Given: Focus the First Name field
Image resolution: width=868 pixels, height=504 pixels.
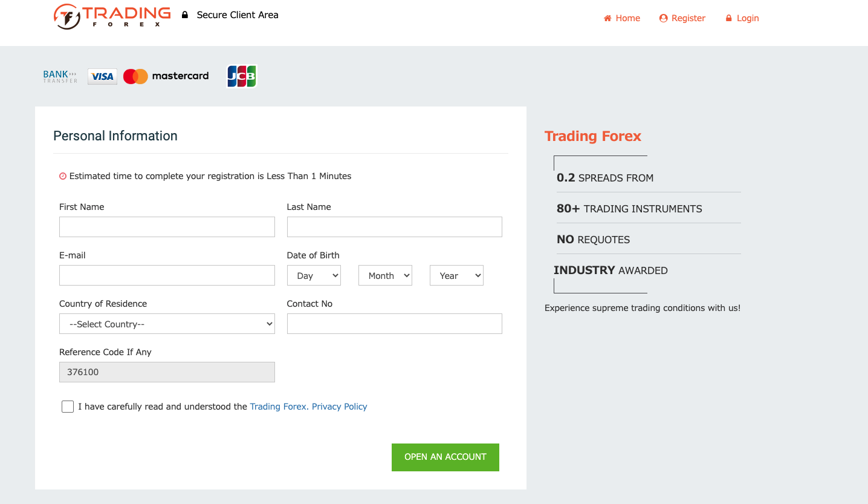Looking at the screenshot, I should coord(167,227).
